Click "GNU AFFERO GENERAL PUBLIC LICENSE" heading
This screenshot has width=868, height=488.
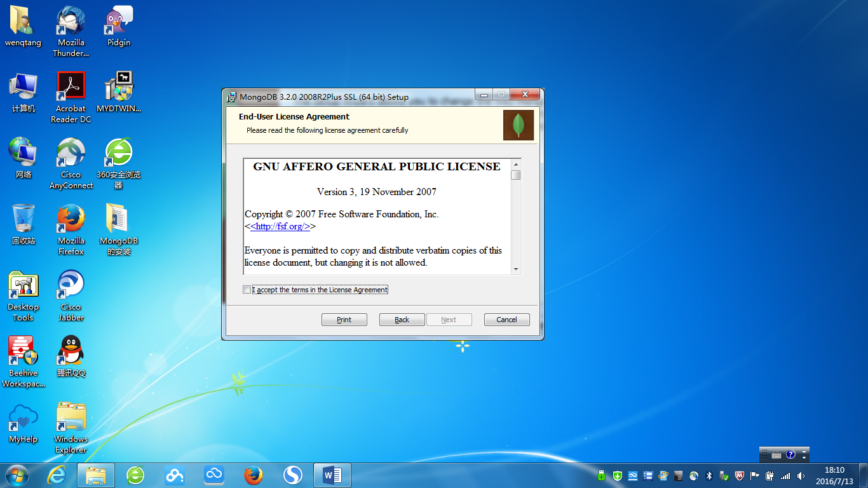coord(377,166)
